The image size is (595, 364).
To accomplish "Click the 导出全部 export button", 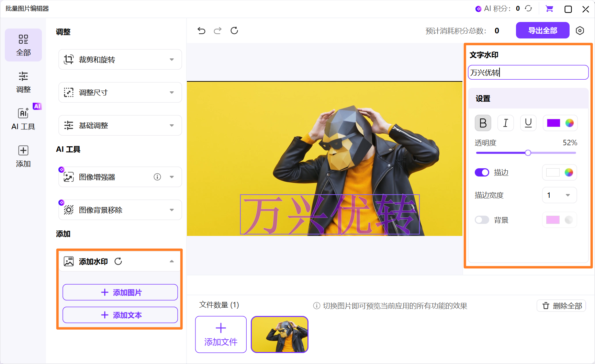I will pos(542,30).
